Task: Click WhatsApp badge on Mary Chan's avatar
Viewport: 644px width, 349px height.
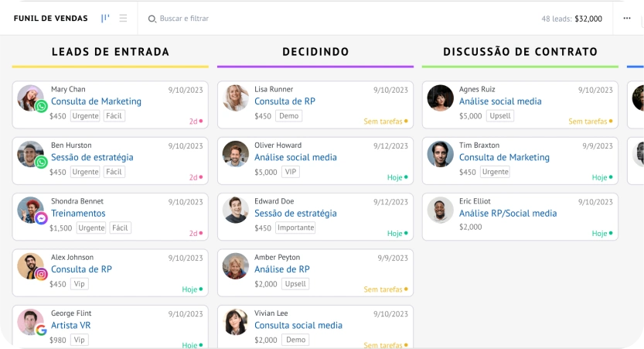Action: point(42,106)
